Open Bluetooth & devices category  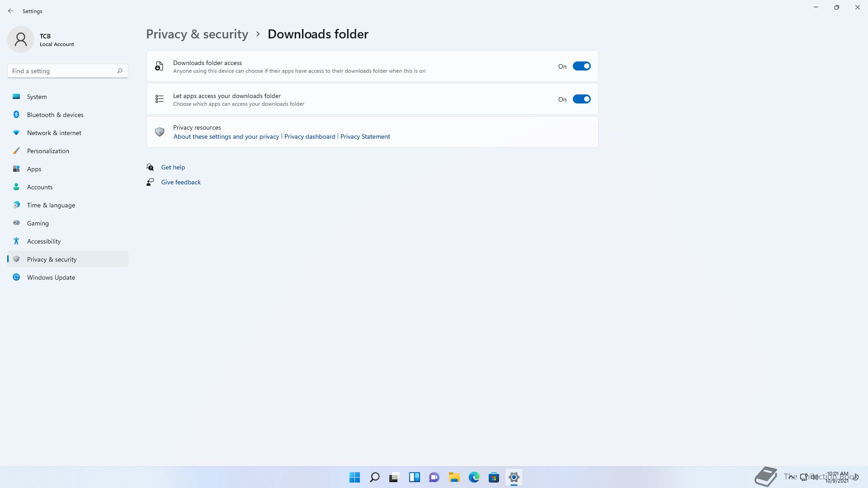(x=55, y=115)
